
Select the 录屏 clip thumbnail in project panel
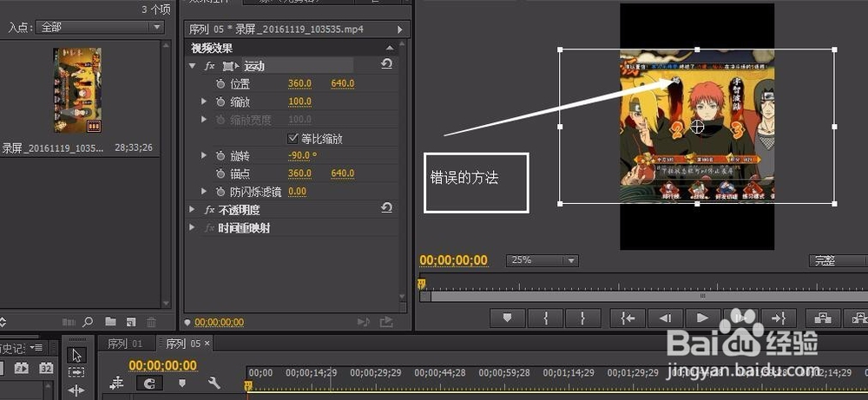tap(77, 89)
